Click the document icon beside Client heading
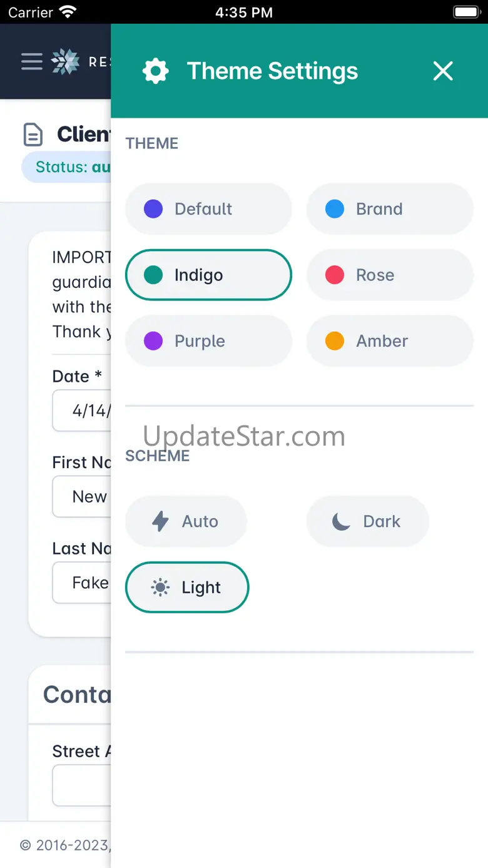The height and width of the screenshot is (868, 488). [33, 135]
